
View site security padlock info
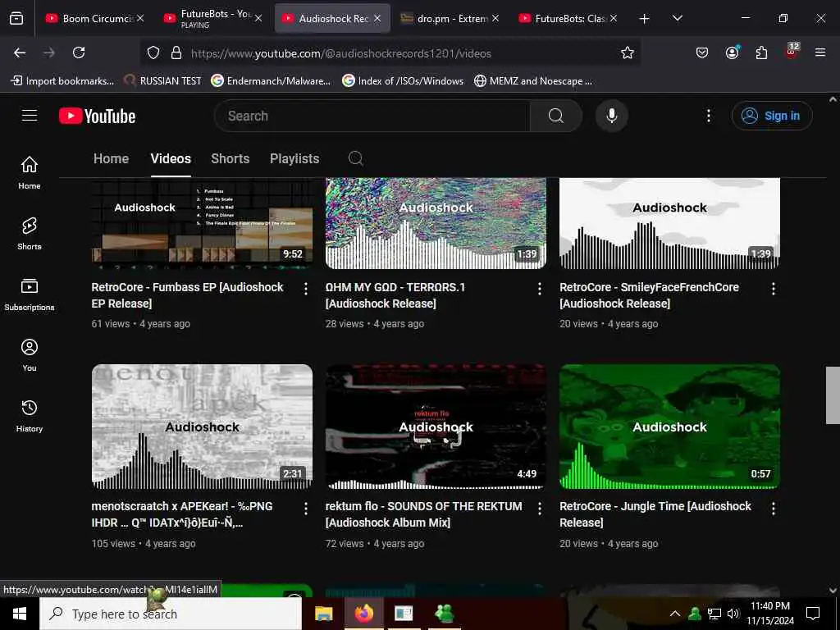[176, 52]
